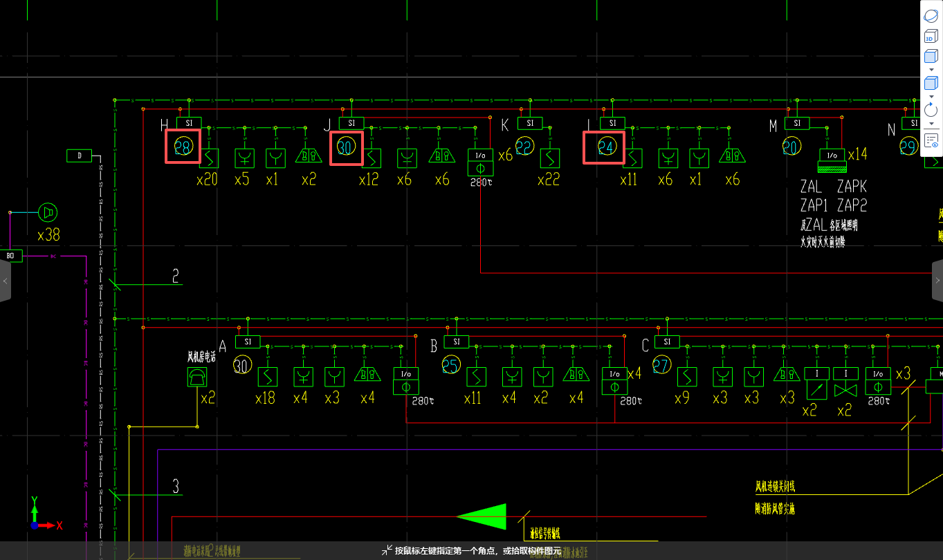Image resolution: width=943 pixels, height=560 pixels.
Task: Select circled number 20 near M
Action: (791, 147)
